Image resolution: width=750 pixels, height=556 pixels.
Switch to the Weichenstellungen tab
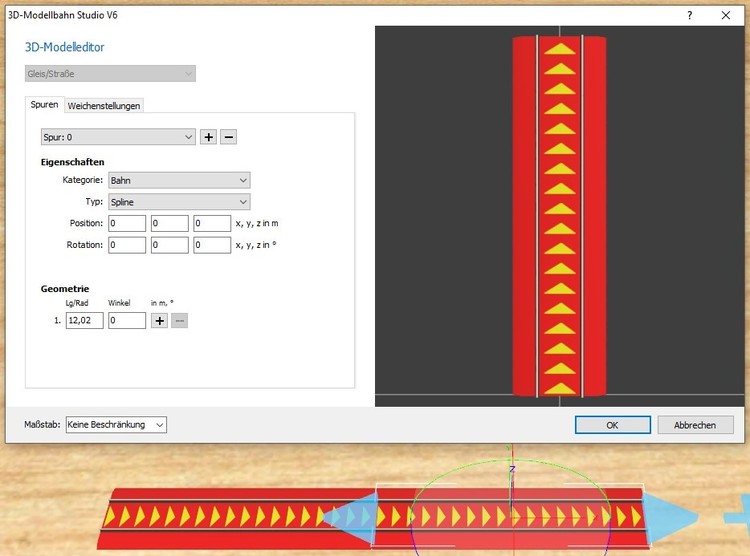[x=104, y=105]
